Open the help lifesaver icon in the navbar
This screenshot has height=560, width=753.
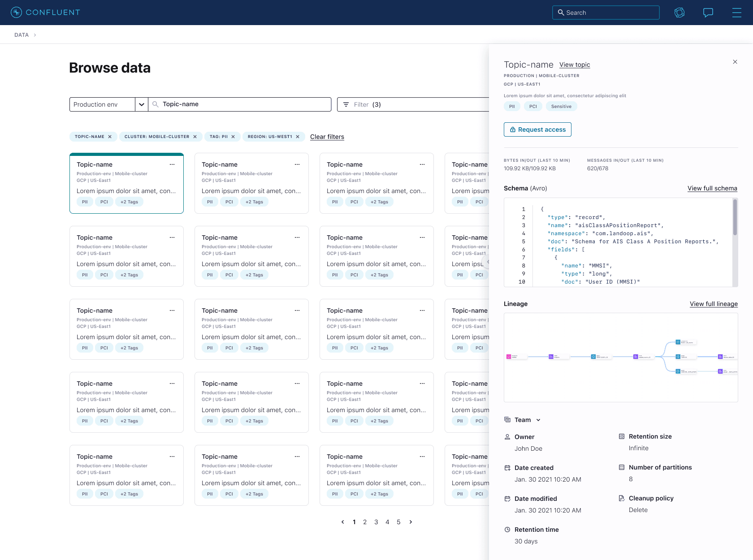(x=679, y=13)
